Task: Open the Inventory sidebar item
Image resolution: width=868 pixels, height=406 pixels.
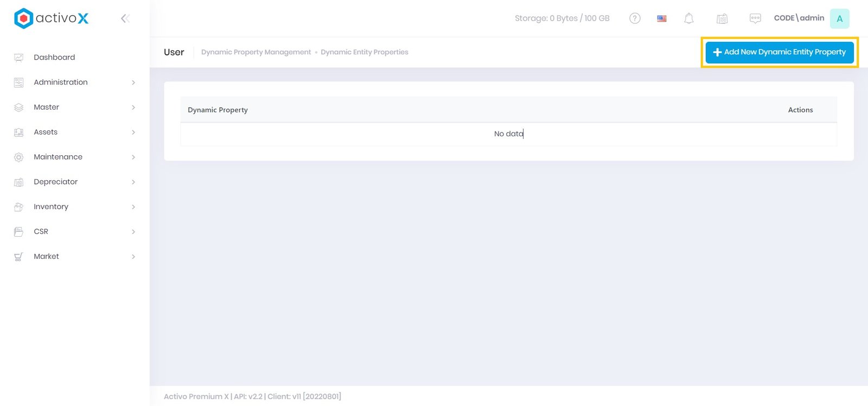Action: click(51, 207)
